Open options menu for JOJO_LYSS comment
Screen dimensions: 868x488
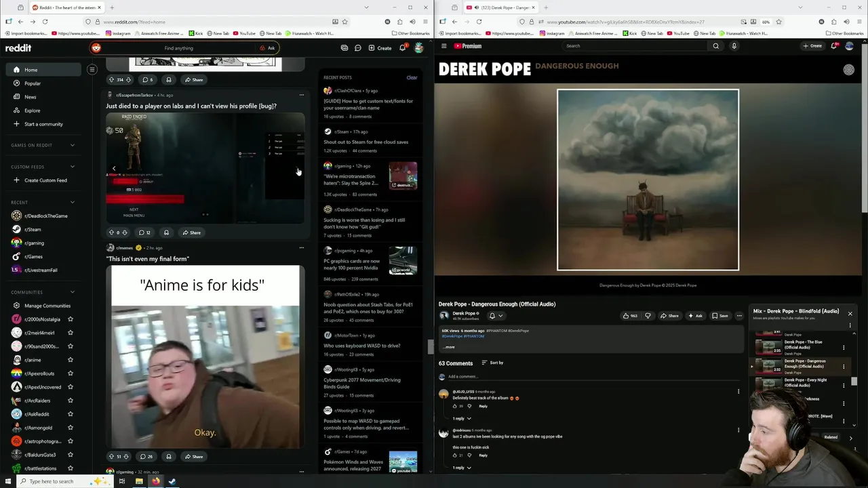coord(738,391)
